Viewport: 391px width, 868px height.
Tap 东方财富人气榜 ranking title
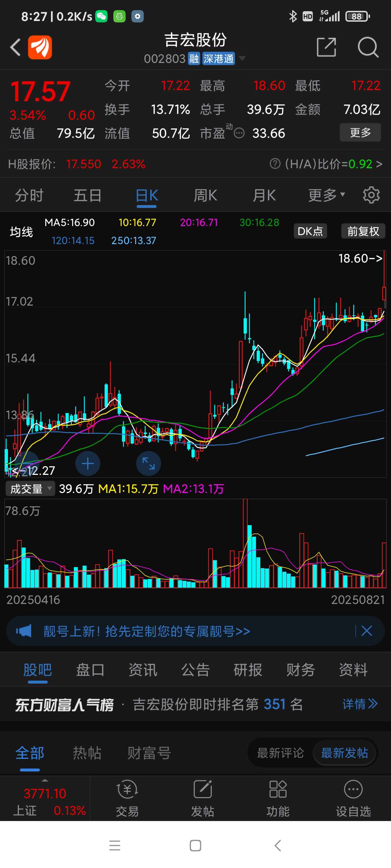(x=64, y=705)
